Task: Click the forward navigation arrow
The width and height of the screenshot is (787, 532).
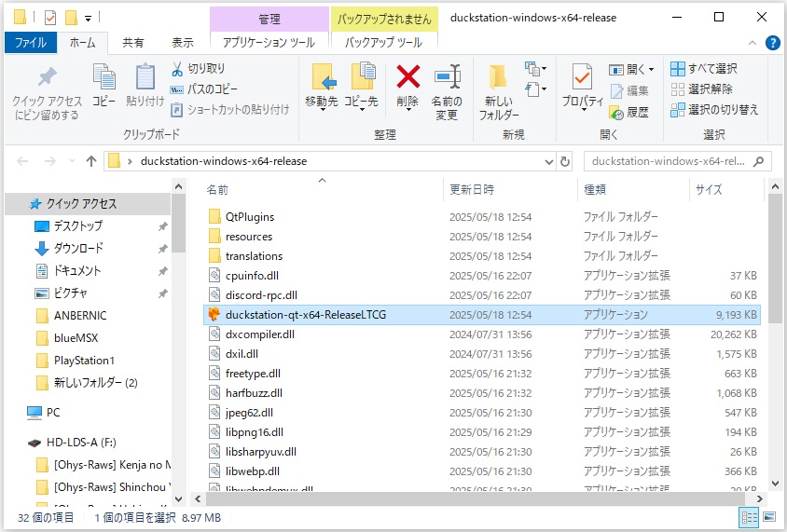Action: pyautogui.click(x=49, y=161)
